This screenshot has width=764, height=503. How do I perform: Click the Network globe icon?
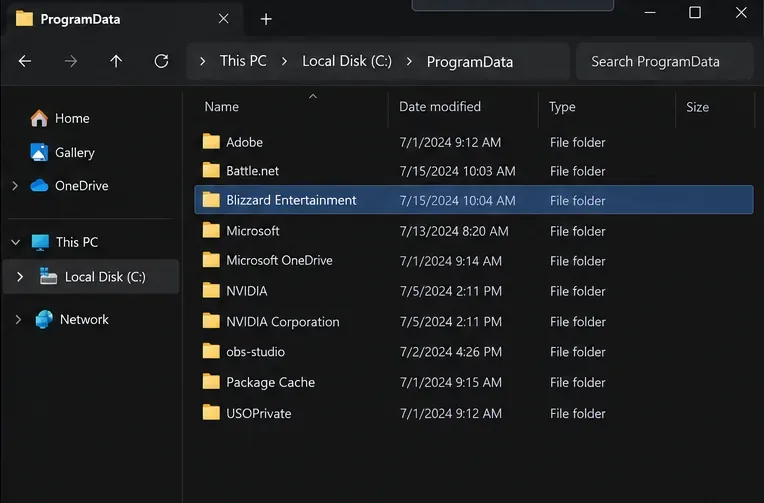(x=44, y=319)
